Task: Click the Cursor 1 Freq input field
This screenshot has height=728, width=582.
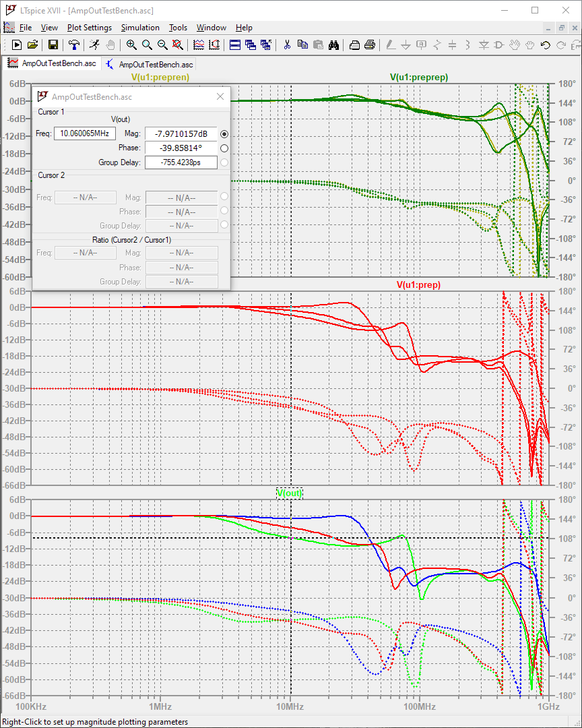Action: pos(84,133)
